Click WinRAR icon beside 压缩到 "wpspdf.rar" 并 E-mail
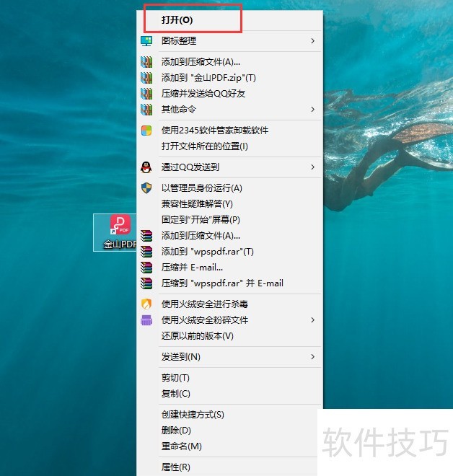 pos(146,283)
